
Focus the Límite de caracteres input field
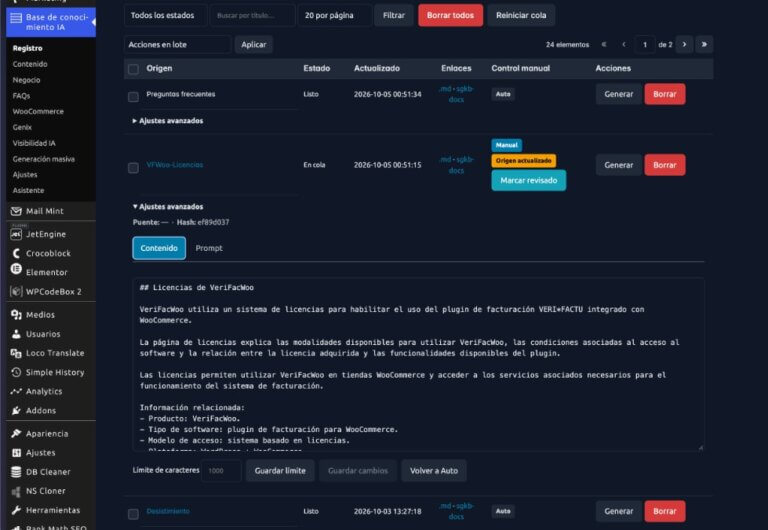tap(221, 471)
